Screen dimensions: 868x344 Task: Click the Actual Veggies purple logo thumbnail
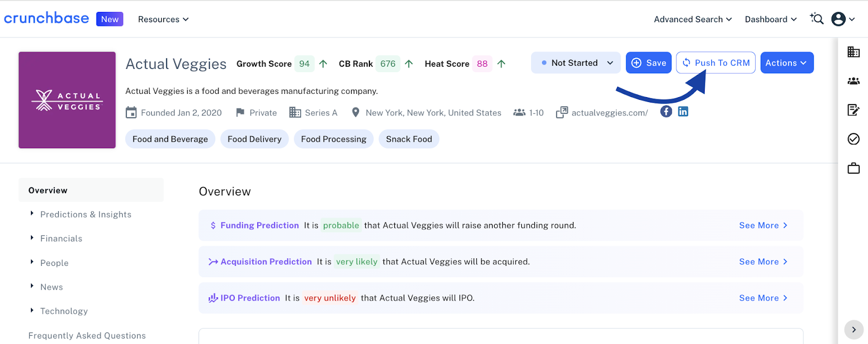coord(67,100)
